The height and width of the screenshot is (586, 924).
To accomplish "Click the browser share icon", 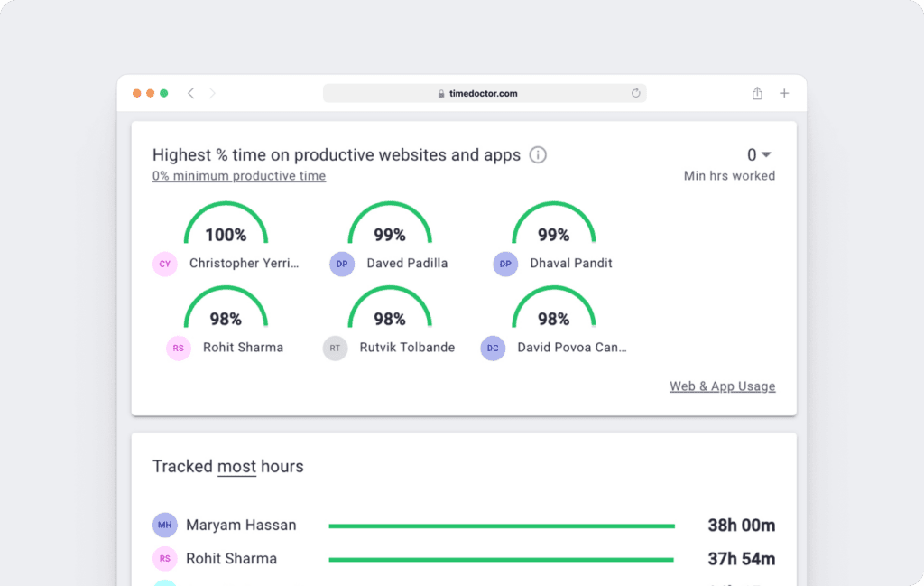I will tap(756, 93).
